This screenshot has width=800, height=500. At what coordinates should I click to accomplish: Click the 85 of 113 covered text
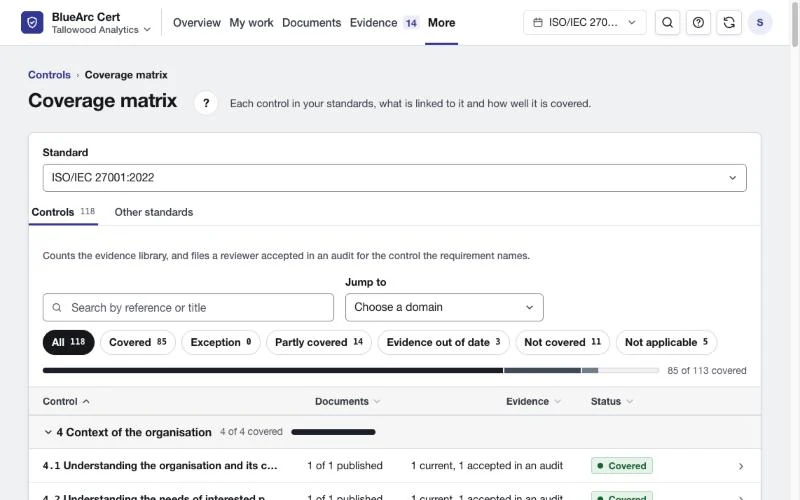tap(707, 370)
